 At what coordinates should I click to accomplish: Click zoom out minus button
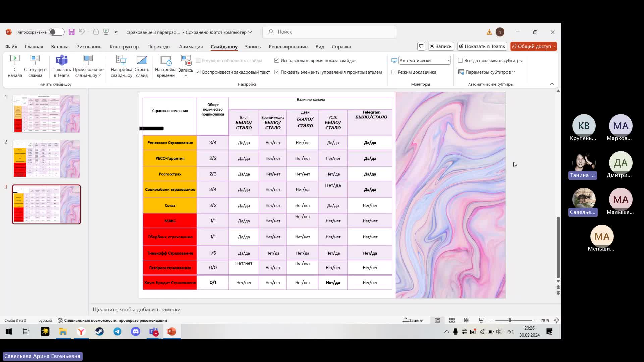492,320
